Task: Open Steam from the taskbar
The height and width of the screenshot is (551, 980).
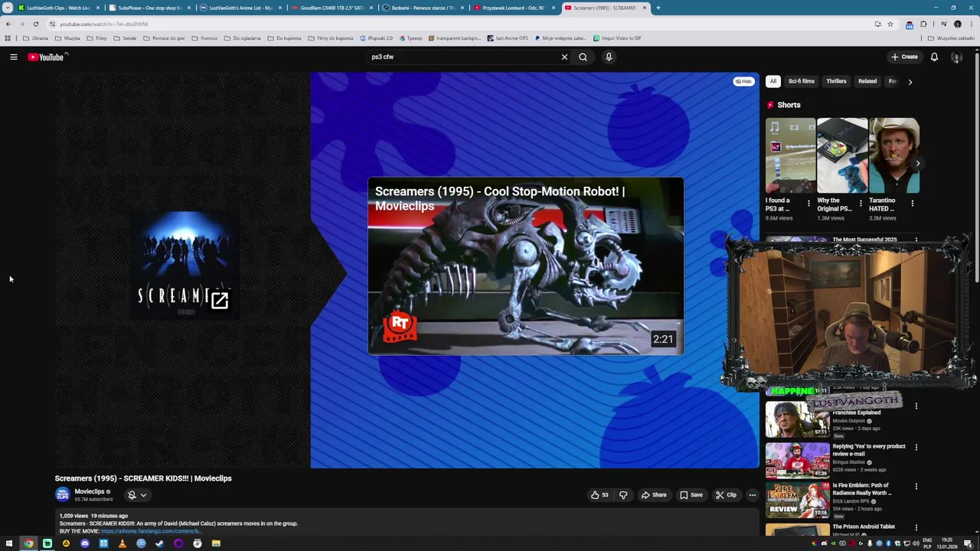Action: pyautogui.click(x=159, y=543)
